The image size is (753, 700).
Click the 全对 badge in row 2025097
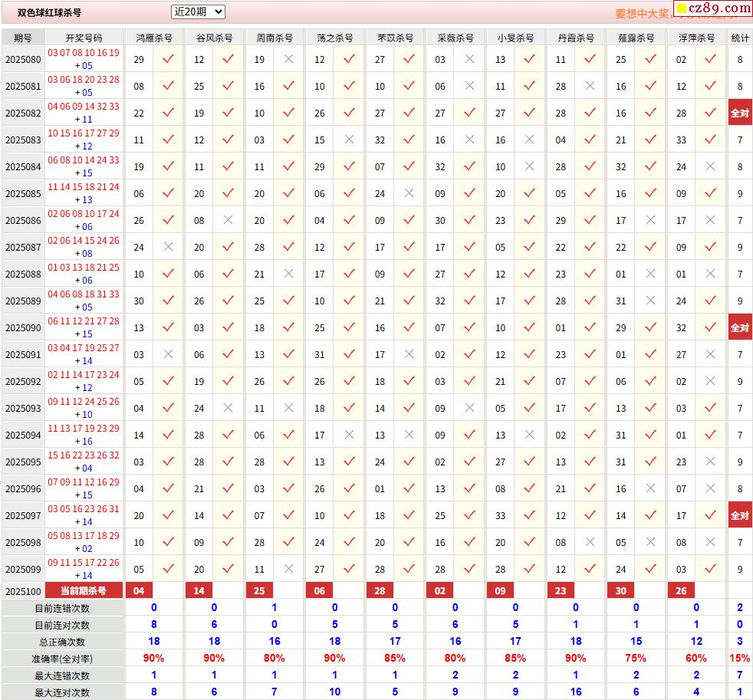click(x=740, y=515)
